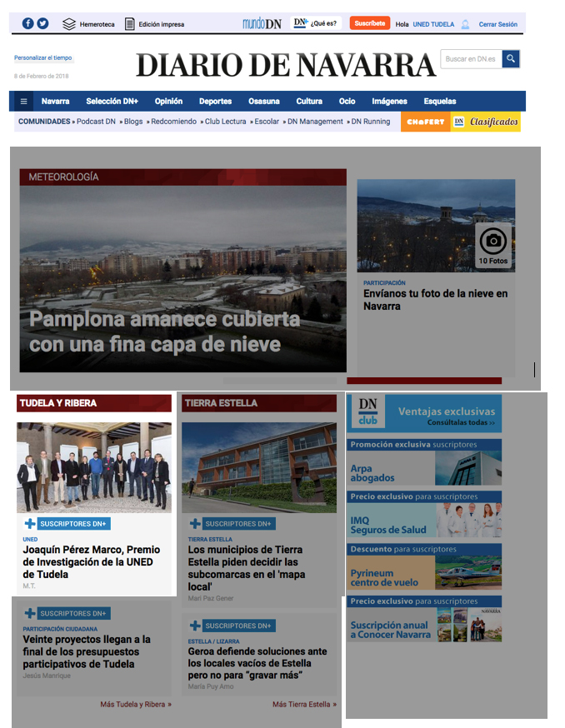Open the Ocio menu section
Screen dimensions: 565x728
pos(347,102)
